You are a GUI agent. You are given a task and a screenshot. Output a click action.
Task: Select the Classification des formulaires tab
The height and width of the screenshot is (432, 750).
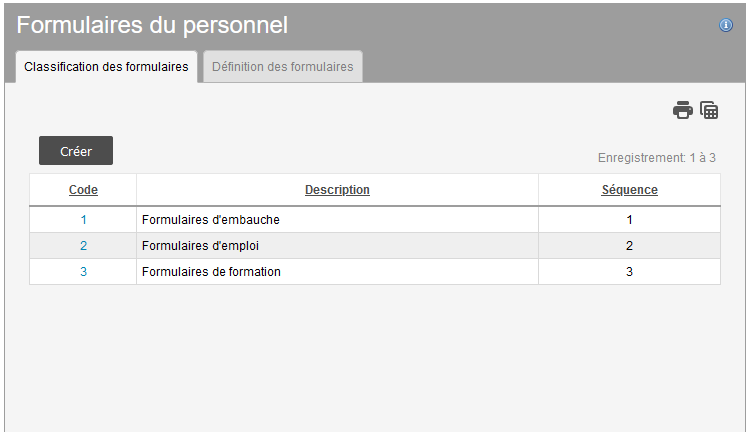106,67
